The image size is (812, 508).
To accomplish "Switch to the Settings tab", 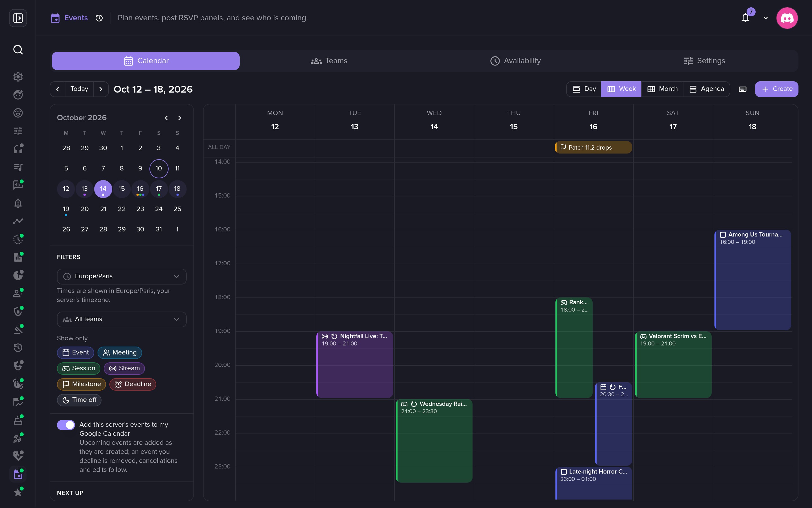I will pyautogui.click(x=705, y=61).
